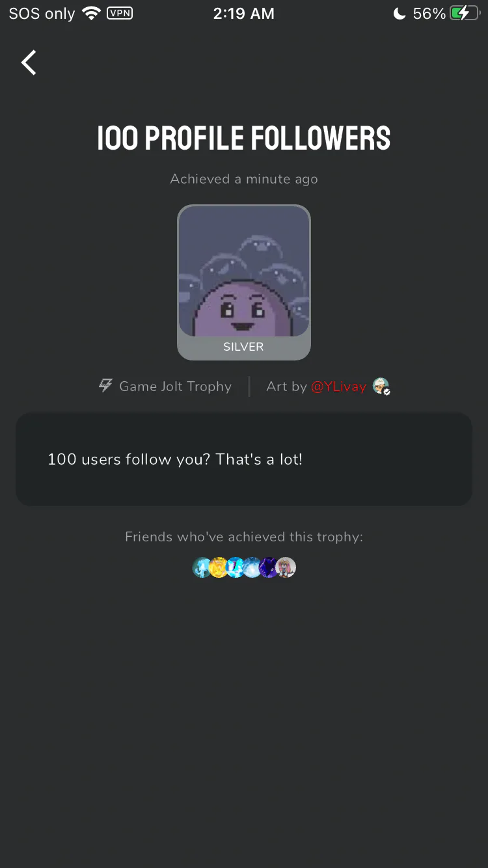The image size is (488, 868).
Task: Tap the Game Jolt lightning bolt icon
Action: 105,386
